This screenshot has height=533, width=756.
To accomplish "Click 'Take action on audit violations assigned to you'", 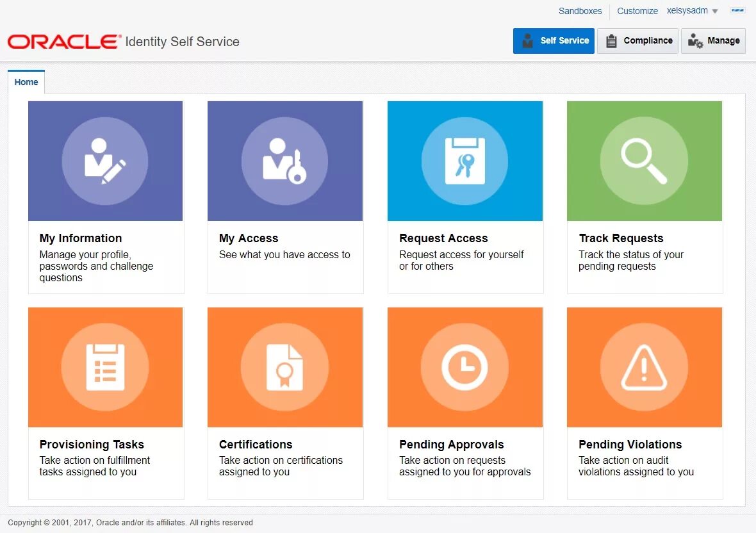I will [636, 466].
